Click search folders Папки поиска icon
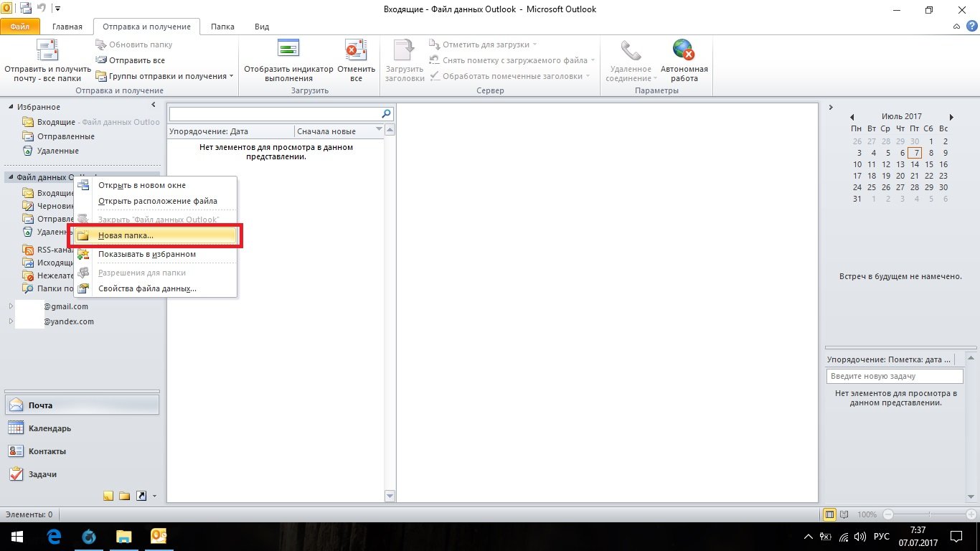Screen dimensions: 980x551 click(28, 288)
